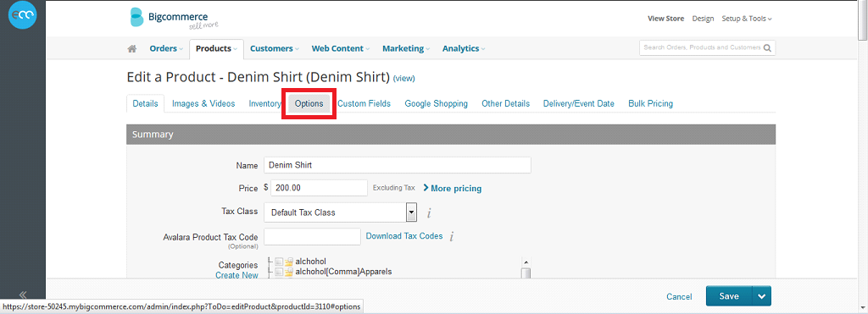Click the alchohol category folder icon
The width and height of the screenshot is (868, 314).
pyautogui.click(x=290, y=262)
